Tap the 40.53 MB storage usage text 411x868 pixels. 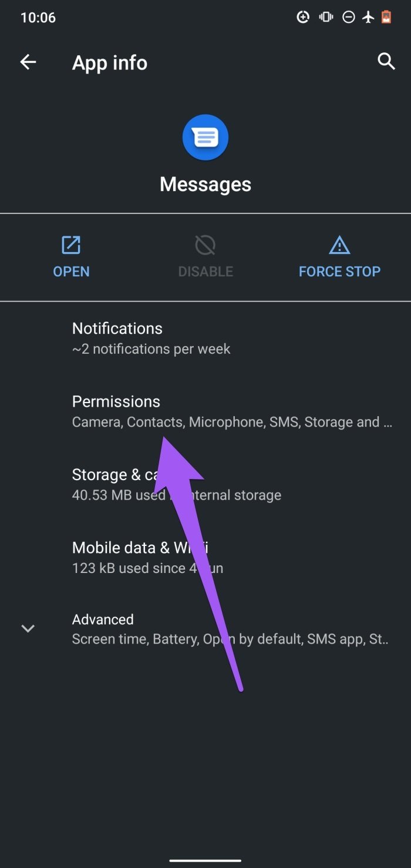176,495
